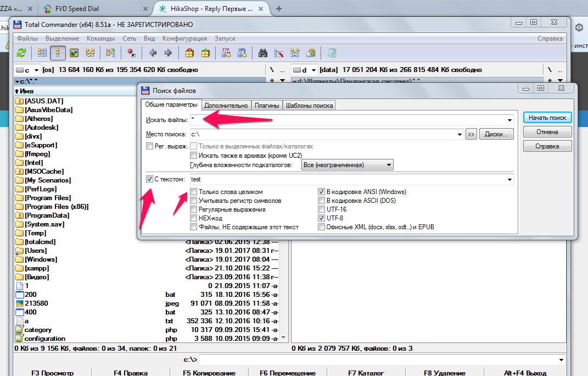The width and height of the screenshot is (588, 376).
Task: Enable 'Только слова целиком' option
Action: [x=194, y=192]
